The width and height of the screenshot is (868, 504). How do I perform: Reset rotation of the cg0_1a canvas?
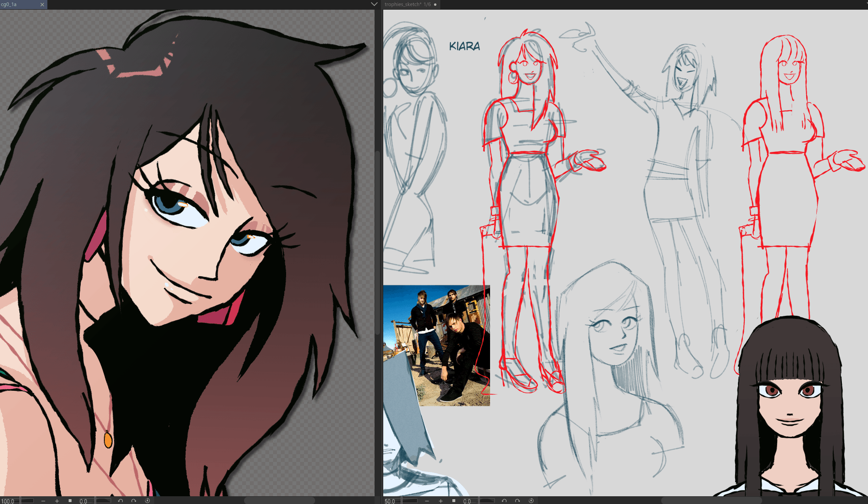pyautogui.click(x=147, y=501)
